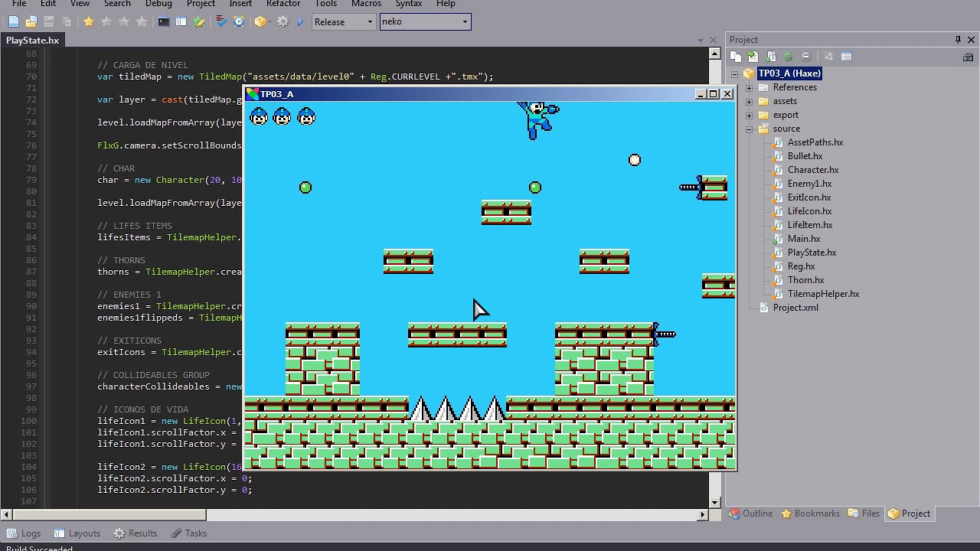Screen dimensions: 980x551
Task: Open the Syntax menu
Action: (409, 4)
